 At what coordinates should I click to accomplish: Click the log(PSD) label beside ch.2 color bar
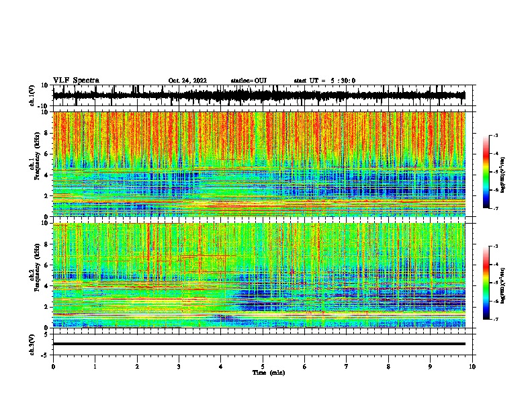[x=502, y=285]
